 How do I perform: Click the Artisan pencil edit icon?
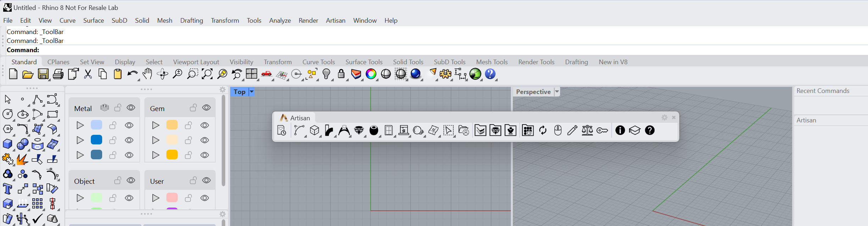pos(572,131)
